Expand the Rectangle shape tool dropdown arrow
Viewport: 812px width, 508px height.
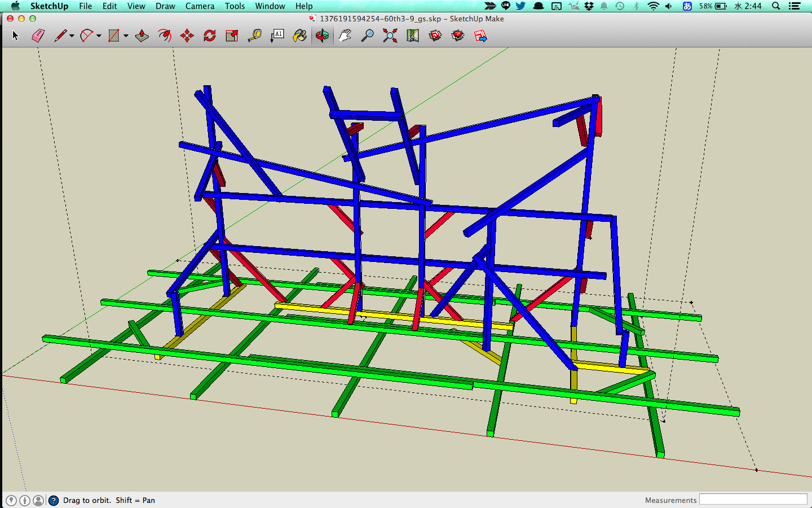(x=126, y=36)
